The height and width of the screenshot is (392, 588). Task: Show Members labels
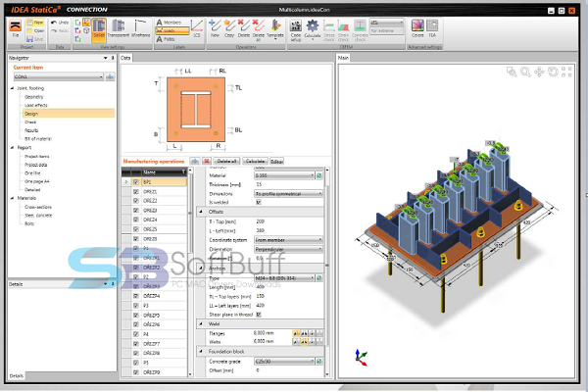click(169, 23)
